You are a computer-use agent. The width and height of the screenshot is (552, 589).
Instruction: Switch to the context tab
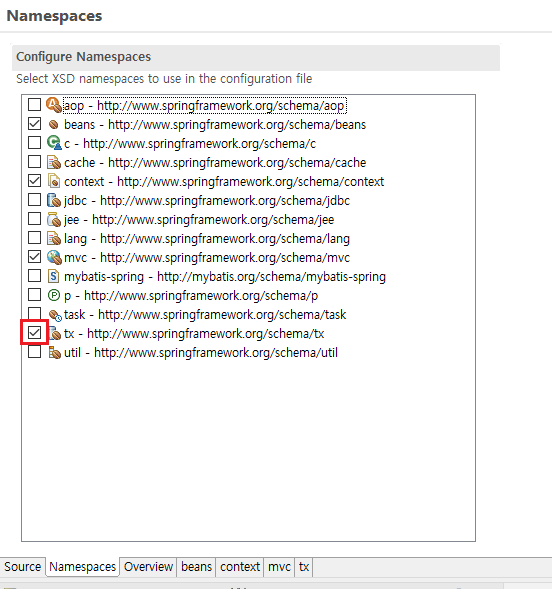(240, 566)
